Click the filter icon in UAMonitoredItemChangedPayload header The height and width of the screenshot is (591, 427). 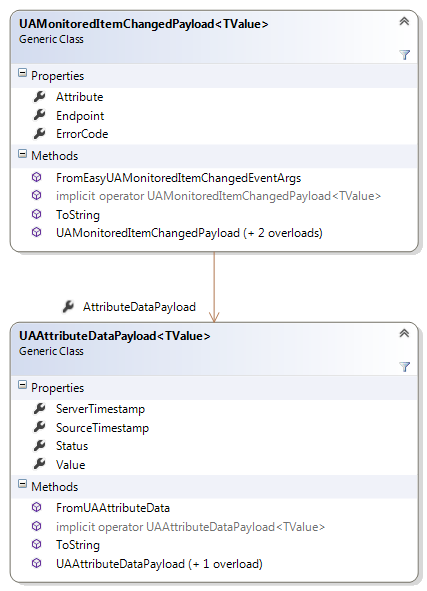tap(404, 55)
